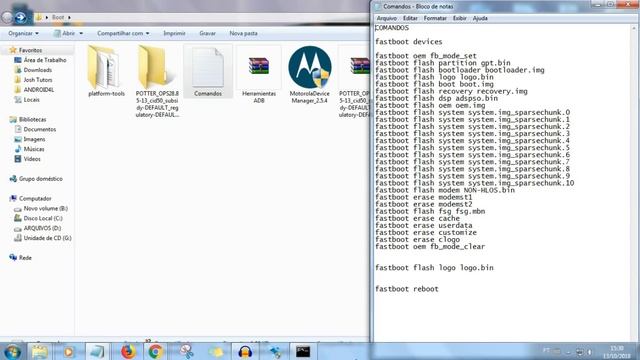Expand the breadcrumb arrow after Boot
Screen dimensions: 640x360
(x=69, y=17)
